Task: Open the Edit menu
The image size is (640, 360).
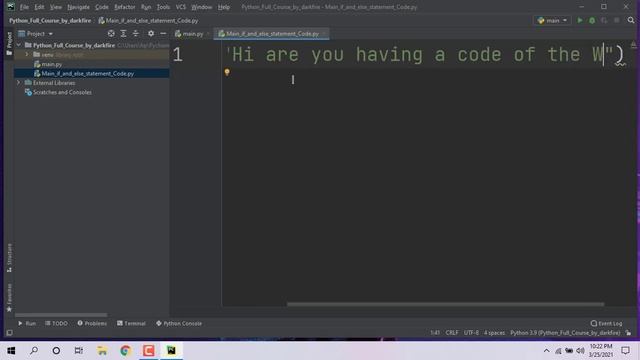Action: coord(39,7)
